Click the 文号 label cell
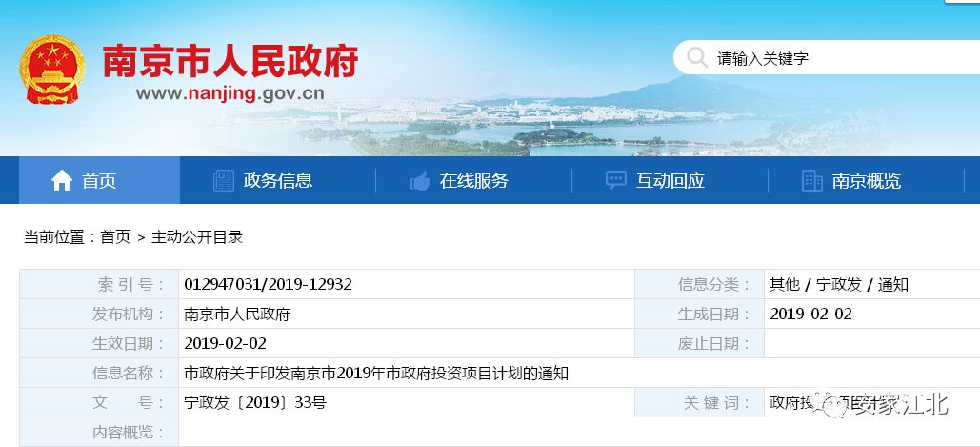The image size is (980, 447). pyautogui.click(x=99, y=402)
